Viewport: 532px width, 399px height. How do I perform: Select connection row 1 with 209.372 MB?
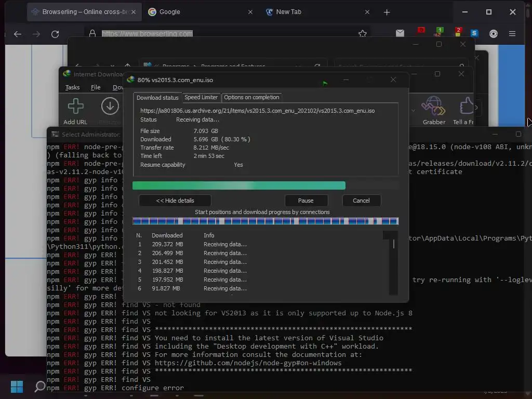pos(192,244)
